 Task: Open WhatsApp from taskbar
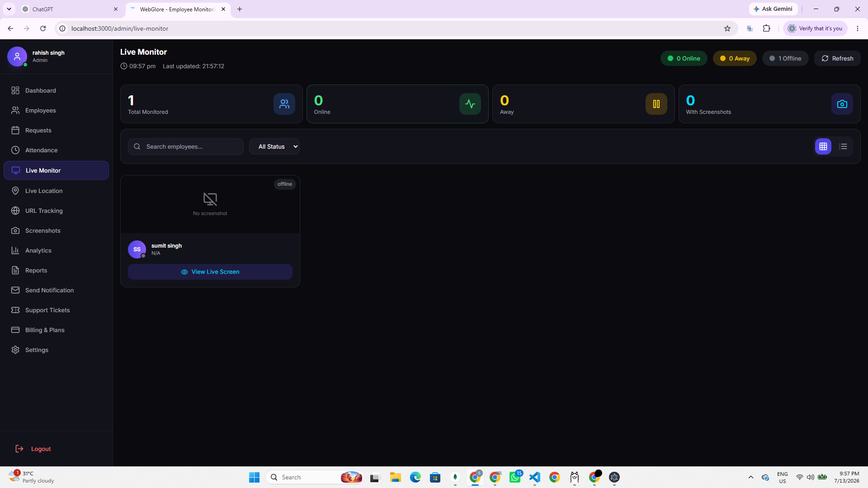point(515,477)
